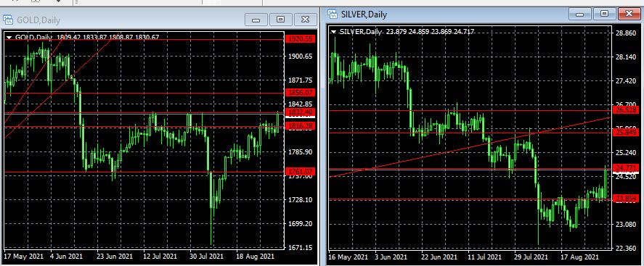
Task: Click the 23.854 horizontal level label
Action: pos(626,199)
